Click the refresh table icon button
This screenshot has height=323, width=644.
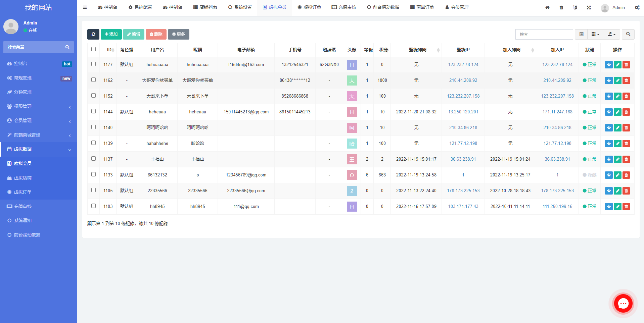point(93,34)
